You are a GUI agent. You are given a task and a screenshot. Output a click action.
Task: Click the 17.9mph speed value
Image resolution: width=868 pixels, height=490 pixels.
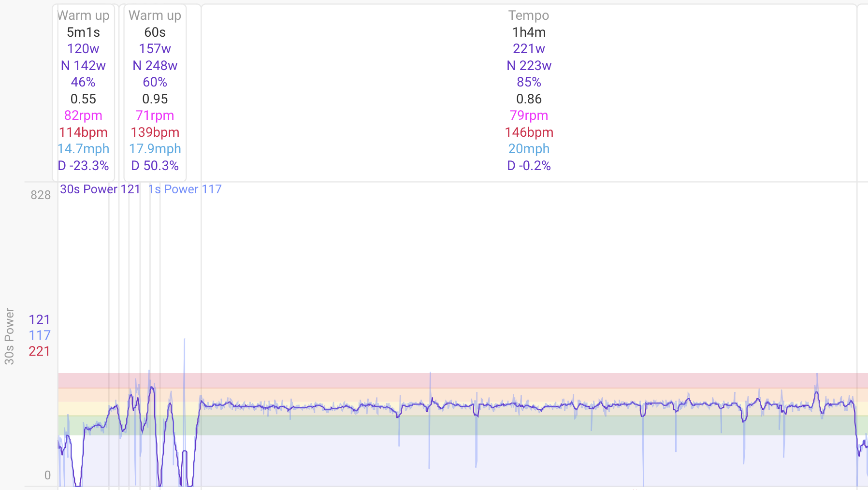pyautogui.click(x=155, y=149)
